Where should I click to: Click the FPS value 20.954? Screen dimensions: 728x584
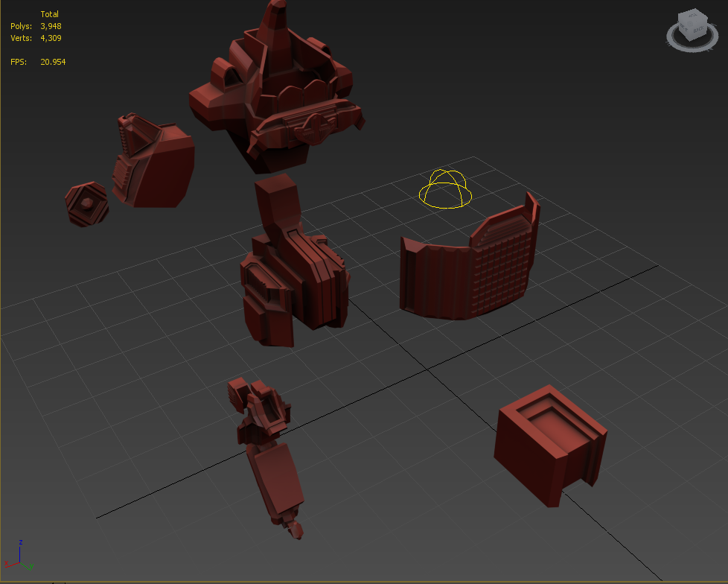pyautogui.click(x=53, y=62)
